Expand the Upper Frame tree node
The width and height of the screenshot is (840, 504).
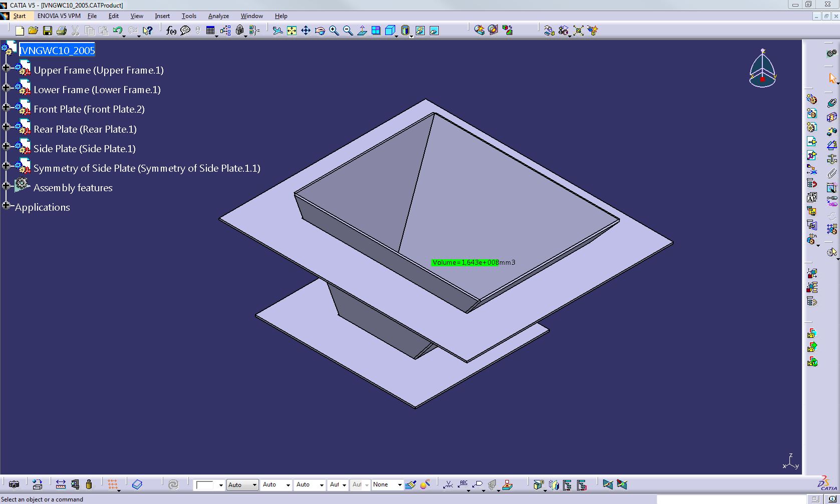coord(6,68)
